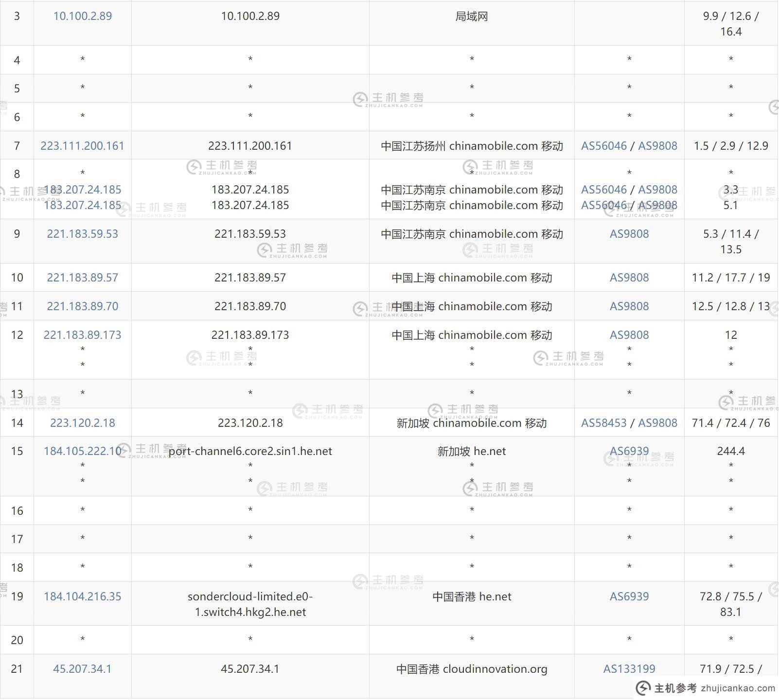Select 中国江苏扬州 chinamobile.com 移动 cell

[x=472, y=146]
